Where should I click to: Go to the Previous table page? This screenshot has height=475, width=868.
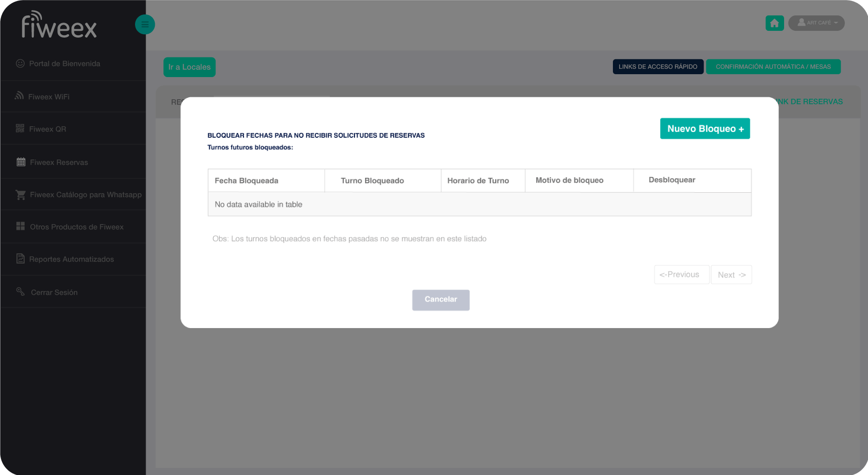coord(681,275)
